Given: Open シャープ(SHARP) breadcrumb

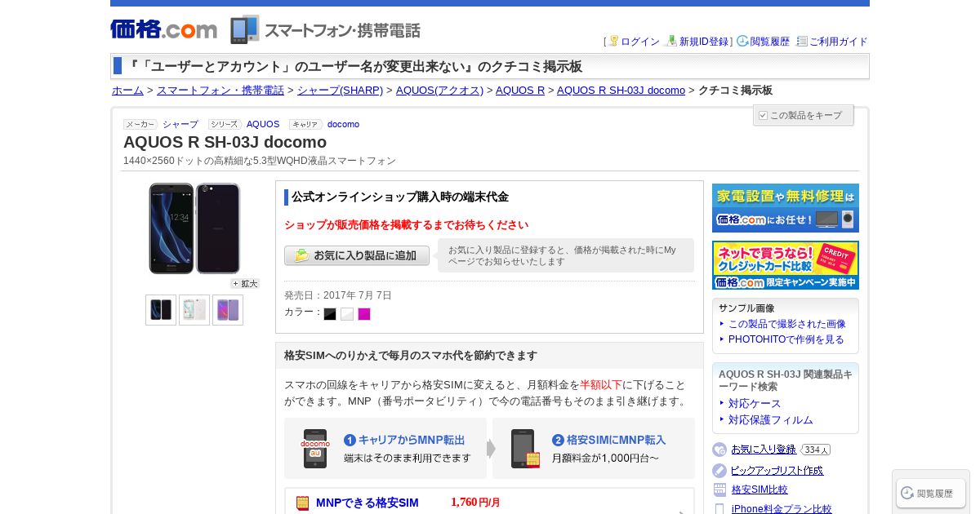Looking at the screenshot, I should [340, 91].
